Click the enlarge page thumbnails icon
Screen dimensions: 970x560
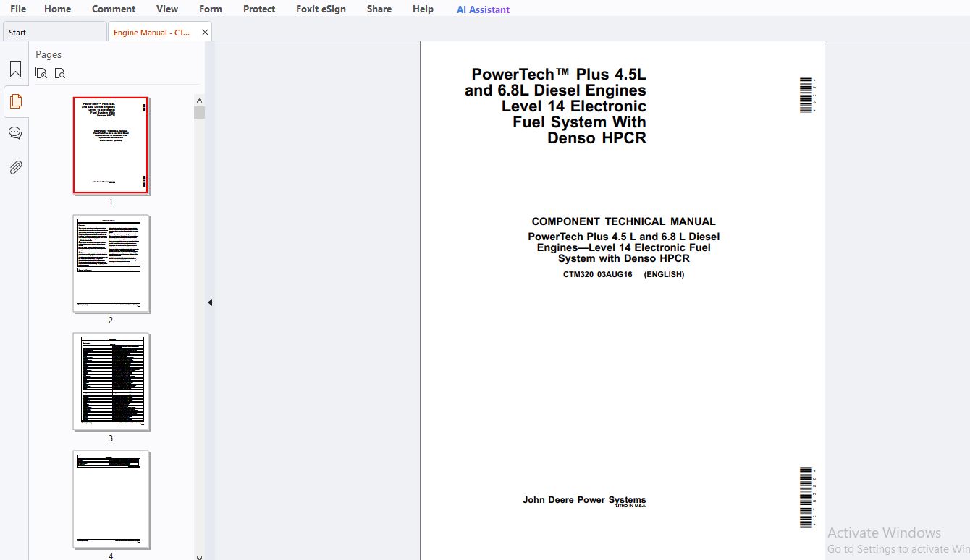pos(41,72)
